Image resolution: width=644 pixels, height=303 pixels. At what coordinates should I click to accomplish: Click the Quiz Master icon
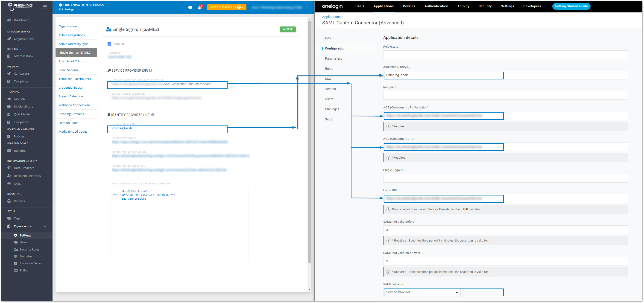tap(9, 114)
